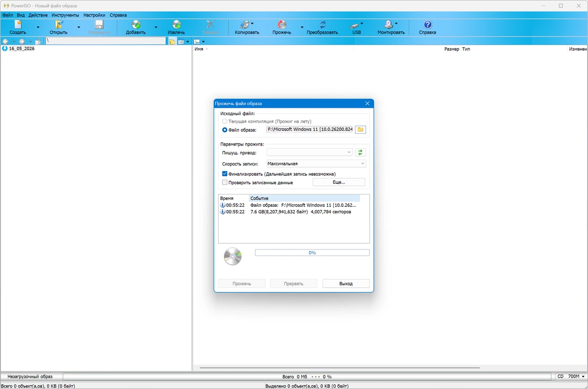Viewport: 588px width, 389px height.
Task: Click the up-one-level folder icon
Action: [x=38, y=42]
